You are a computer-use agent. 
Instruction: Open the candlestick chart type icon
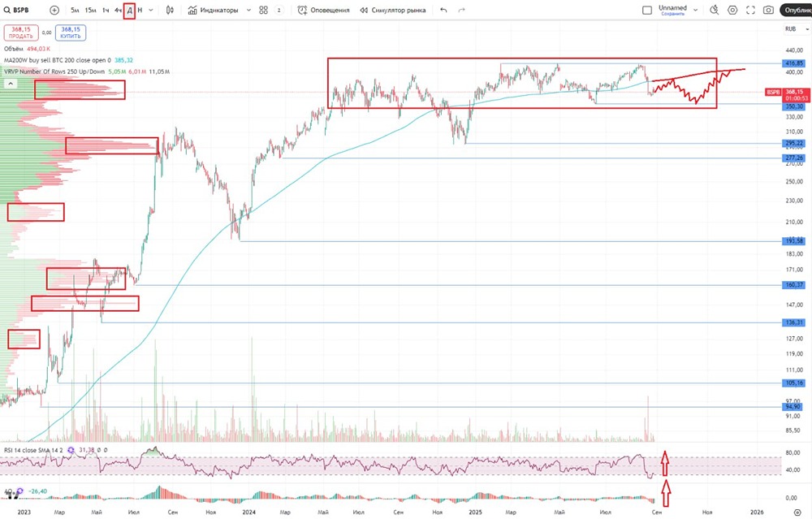(x=170, y=10)
